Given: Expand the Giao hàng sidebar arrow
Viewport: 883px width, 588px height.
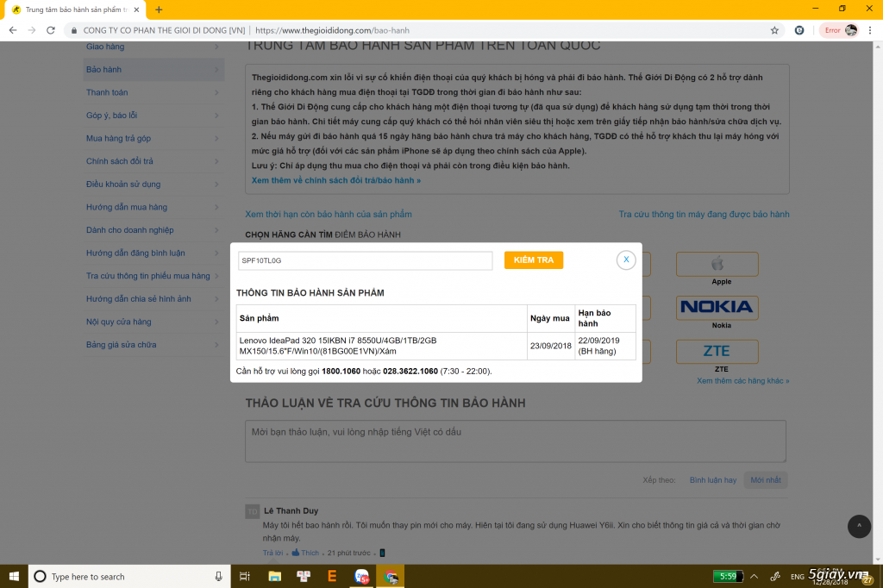Looking at the screenshot, I should click(216, 47).
